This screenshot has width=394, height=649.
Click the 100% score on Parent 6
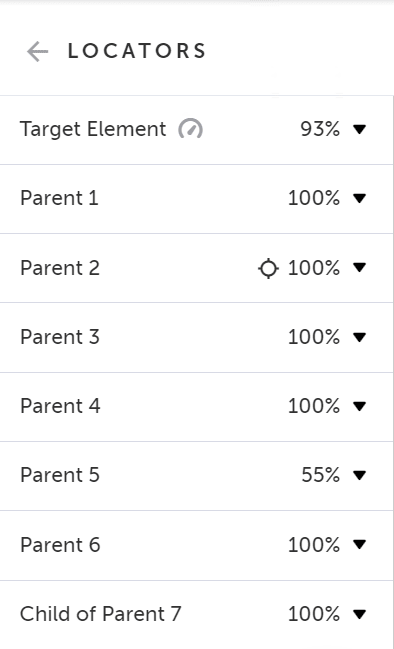tap(314, 544)
